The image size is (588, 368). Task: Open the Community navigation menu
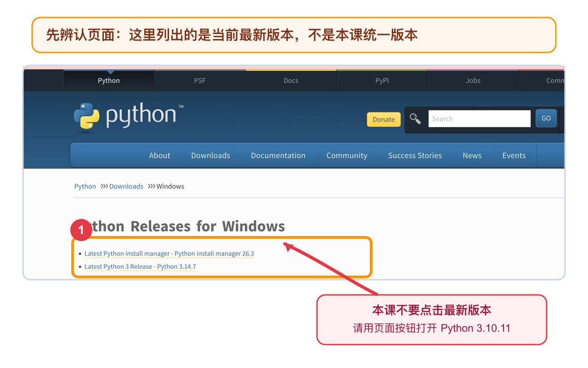(x=347, y=155)
